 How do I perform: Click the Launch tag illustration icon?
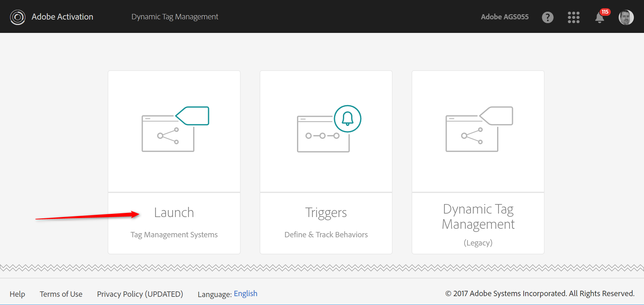click(x=175, y=129)
